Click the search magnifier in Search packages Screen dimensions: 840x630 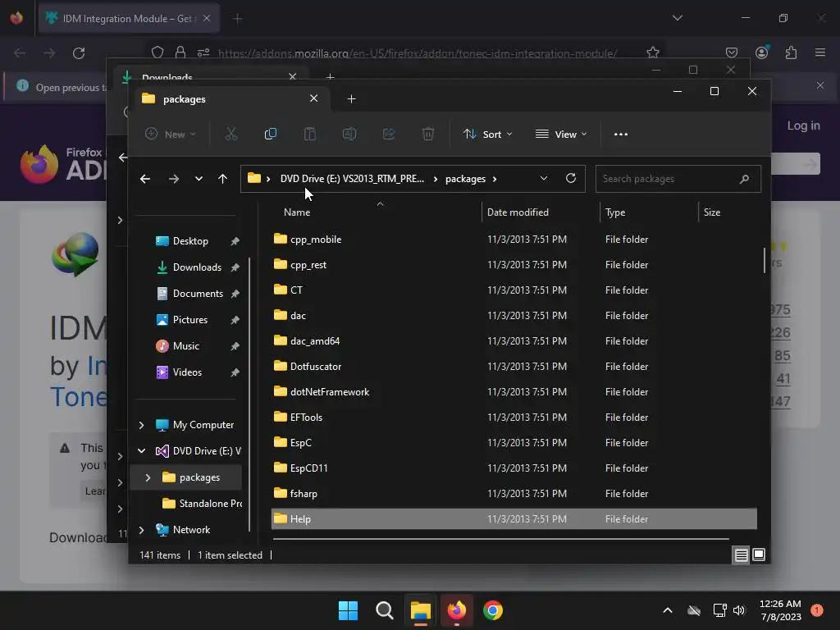coord(744,179)
